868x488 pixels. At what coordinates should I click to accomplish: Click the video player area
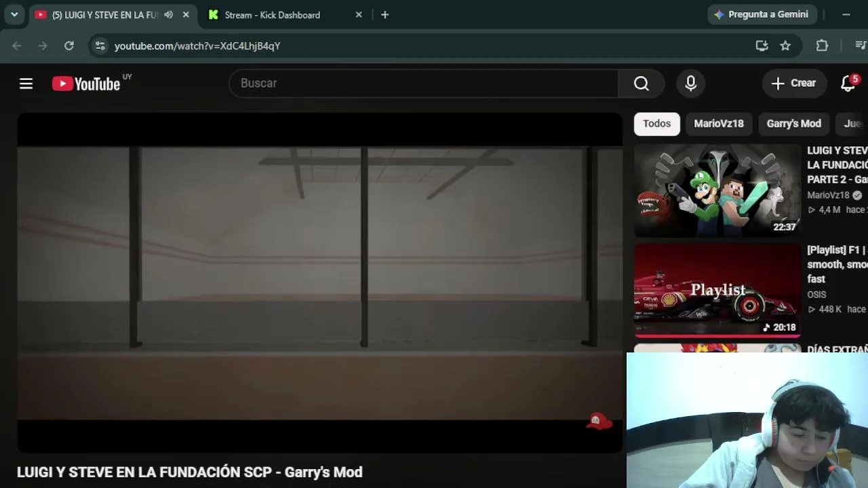319,283
